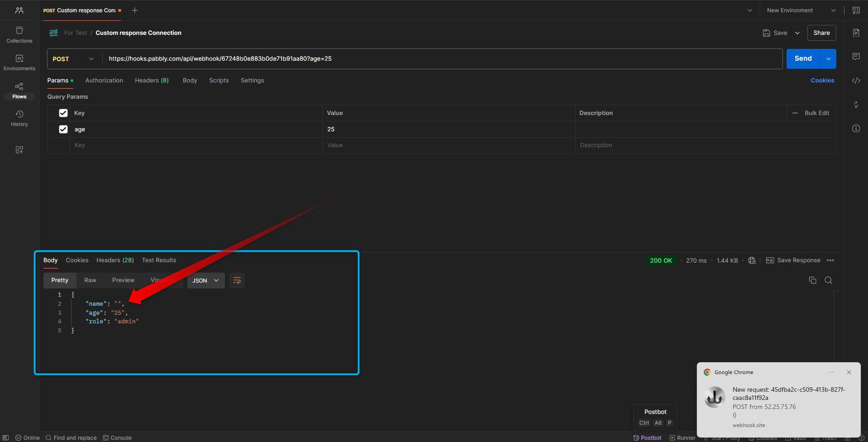The height and width of the screenshot is (442, 868).
Task: Switch to the request Body tab
Action: [x=190, y=81]
